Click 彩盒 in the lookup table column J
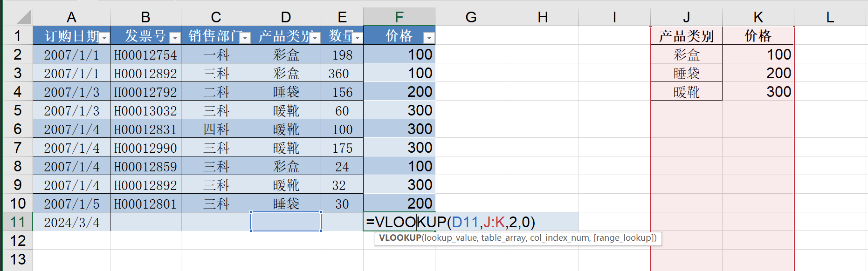Viewport: 868px width, 271px height. click(x=686, y=54)
